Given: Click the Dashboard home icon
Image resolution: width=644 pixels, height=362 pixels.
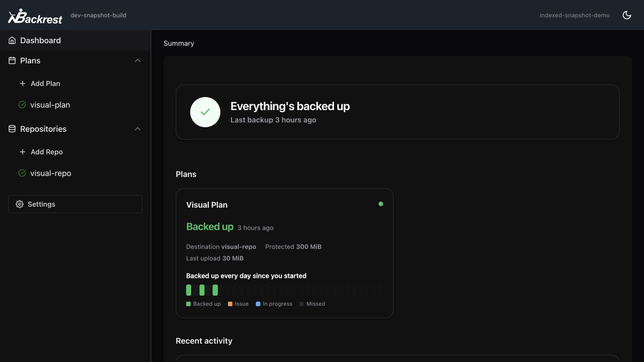Looking at the screenshot, I should 12,40.
